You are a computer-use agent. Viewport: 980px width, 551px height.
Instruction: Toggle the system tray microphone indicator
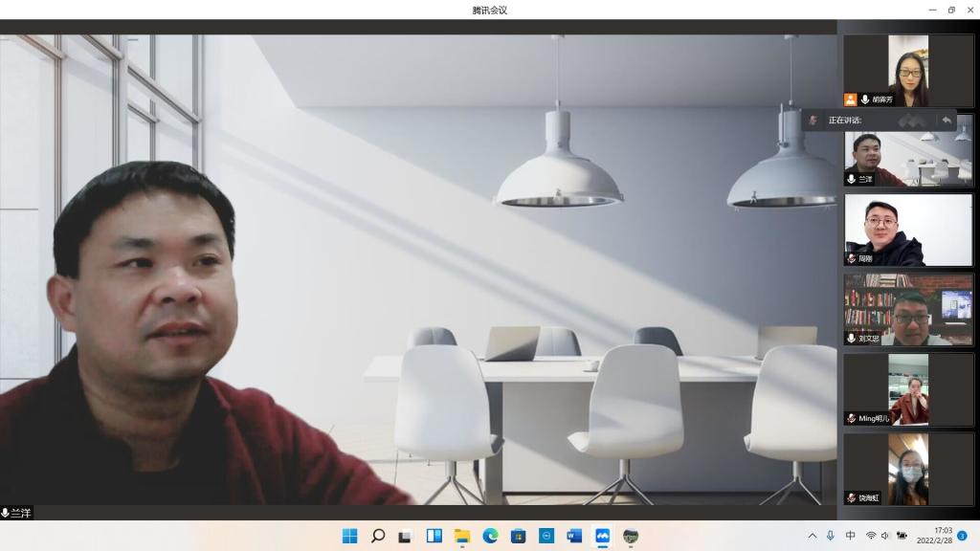click(x=830, y=536)
